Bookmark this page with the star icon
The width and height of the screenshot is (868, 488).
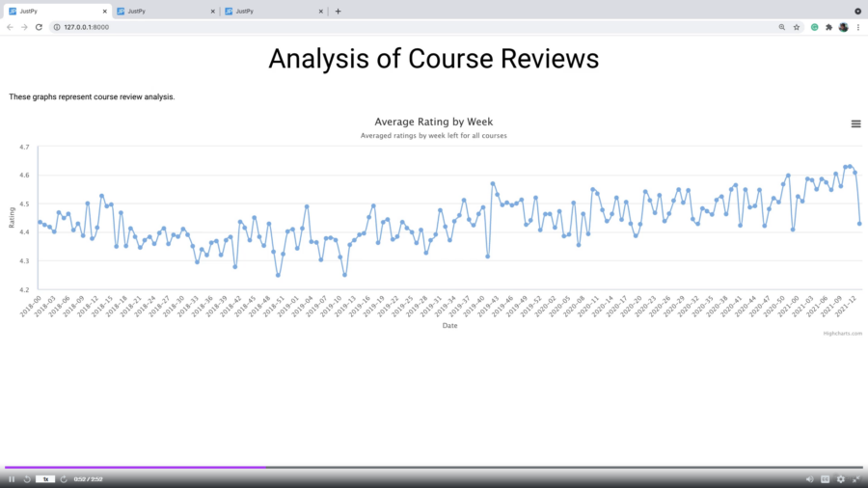click(797, 27)
